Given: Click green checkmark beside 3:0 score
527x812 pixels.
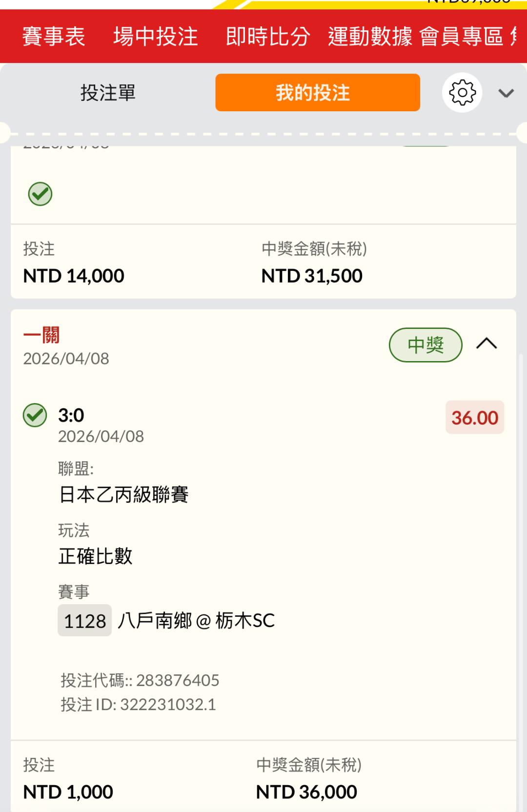Looking at the screenshot, I should coord(35,415).
